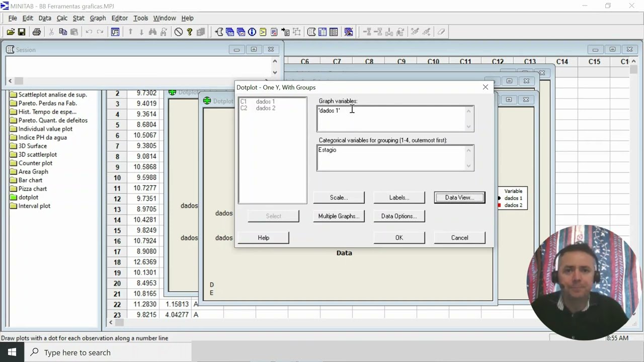Click the Current Data Window grid icon
The width and height of the screenshot is (644, 362).
(x=323, y=32)
